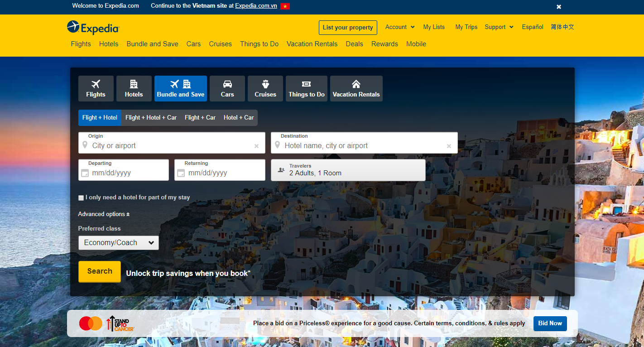
Task: Open Vacation Rentals in top navigation
Action: click(x=312, y=44)
